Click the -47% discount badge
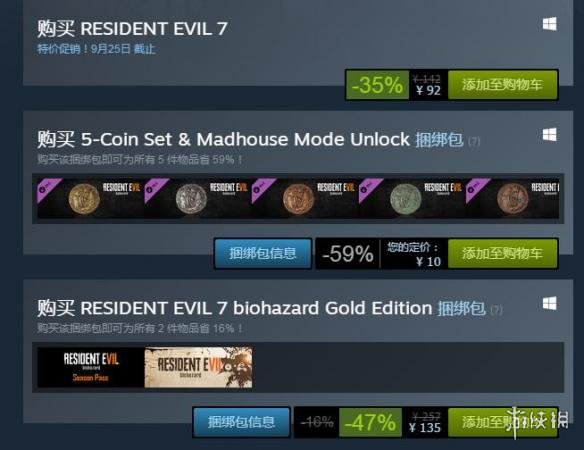Viewport: 584px width, 450px height. pyautogui.click(x=370, y=422)
